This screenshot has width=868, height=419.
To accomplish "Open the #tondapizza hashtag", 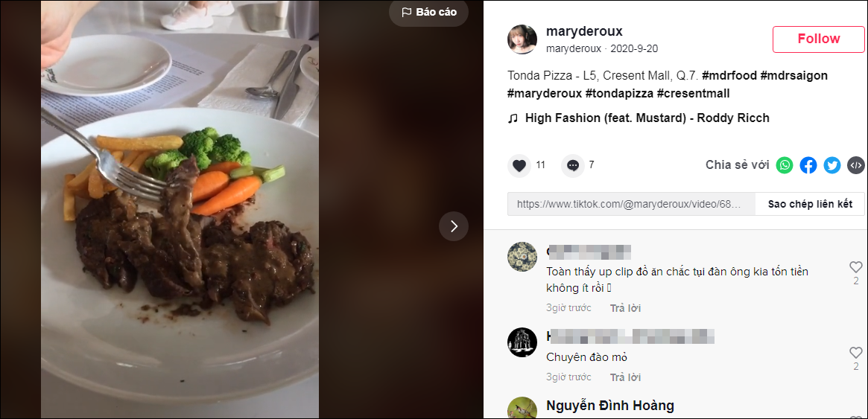I will pos(621,94).
